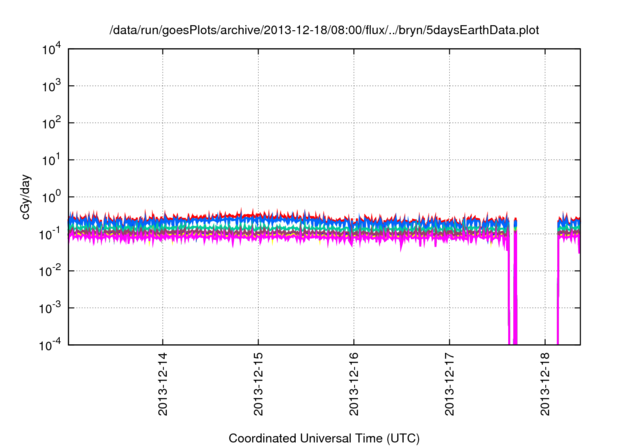The height and width of the screenshot is (448, 640).
Task: Click the 2013-12-18 date tick label
Action: [x=544, y=384]
